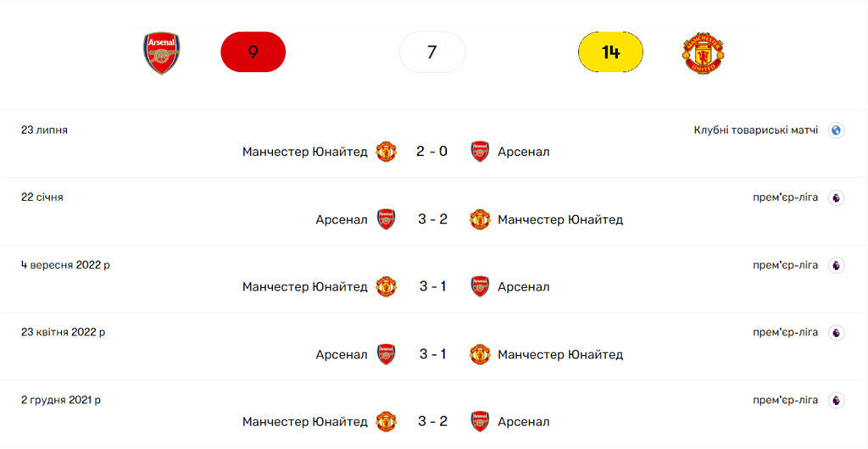Click the large Manchester United crest in header
Image resolution: width=868 pixels, height=449 pixels.
pos(703,53)
